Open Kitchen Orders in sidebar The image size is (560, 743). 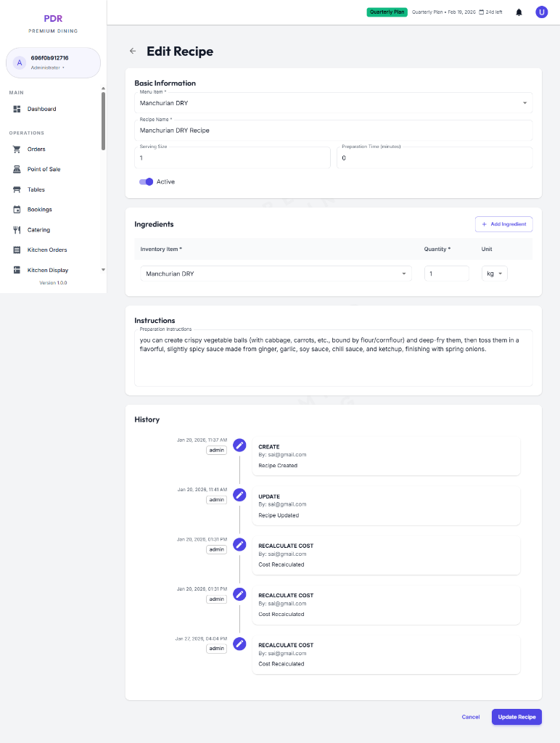click(x=47, y=250)
